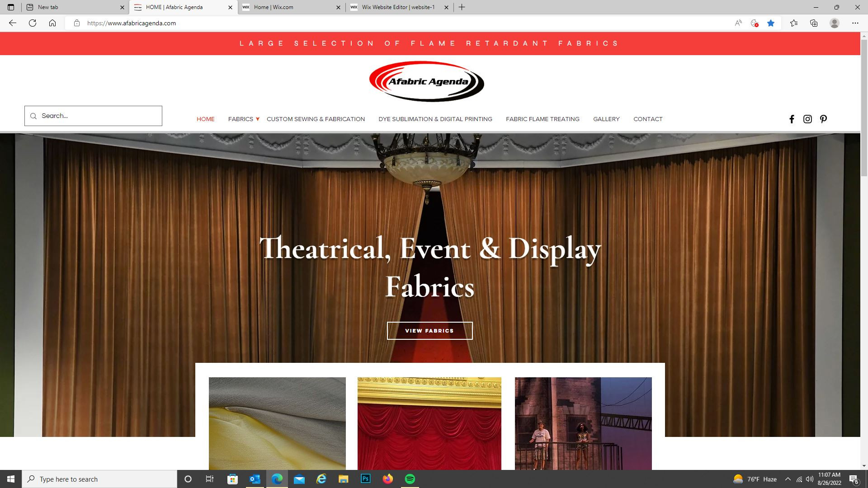The height and width of the screenshot is (488, 868).
Task: Click the magnifying glass in the site search bar
Action: [x=33, y=116]
